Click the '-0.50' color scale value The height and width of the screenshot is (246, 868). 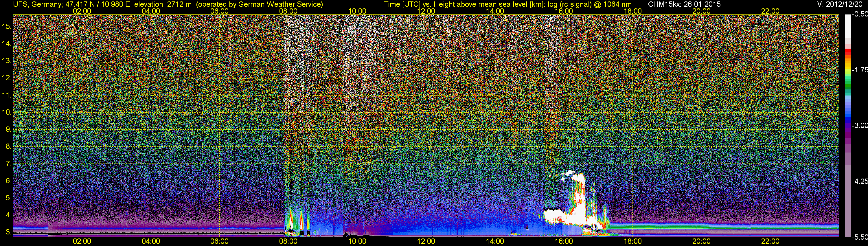pyautogui.click(x=860, y=14)
